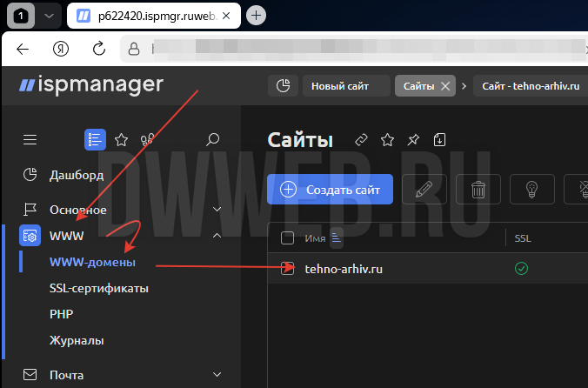Select the list view menu icon
The height and width of the screenshot is (388, 588).
(95, 139)
